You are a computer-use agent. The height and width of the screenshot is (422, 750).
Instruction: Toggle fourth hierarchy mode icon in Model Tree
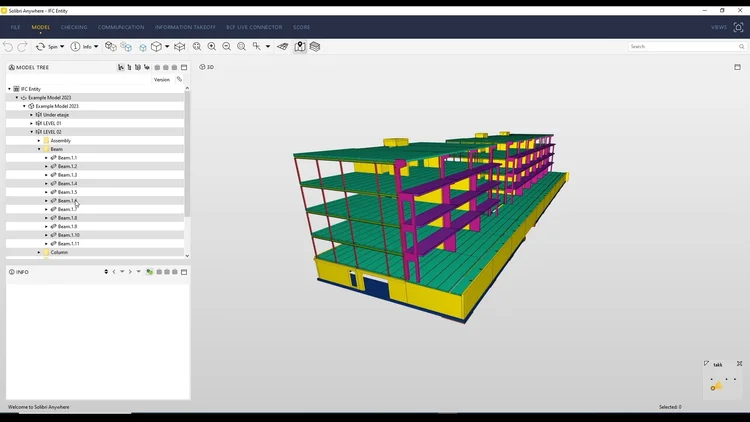point(146,67)
